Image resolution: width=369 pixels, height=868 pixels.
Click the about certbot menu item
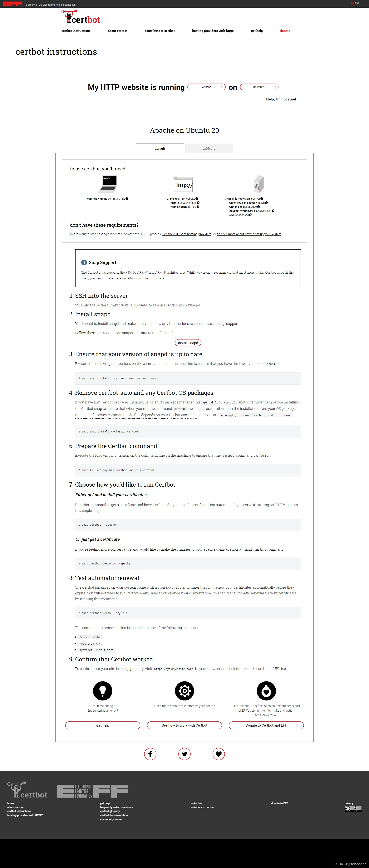click(117, 30)
